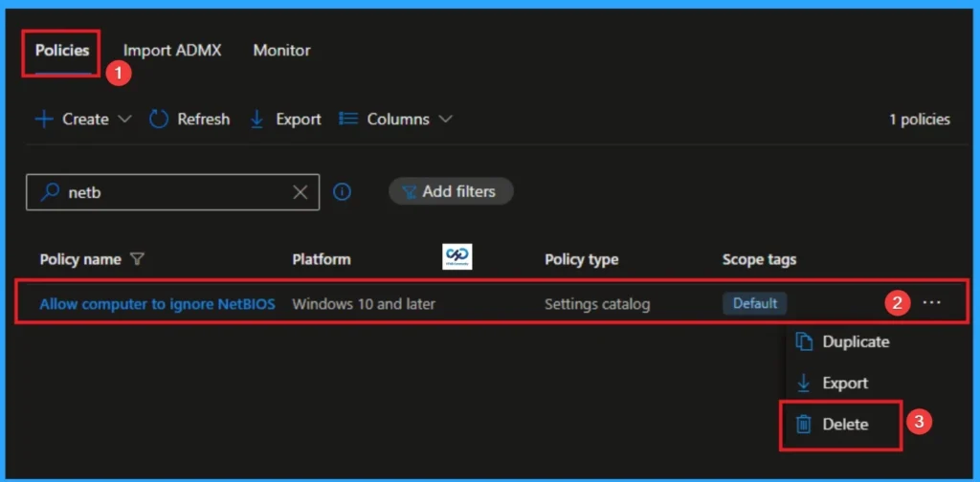The image size is (980, 482).
Task: Click the Export download icon in toolbar
Action: 256,120
